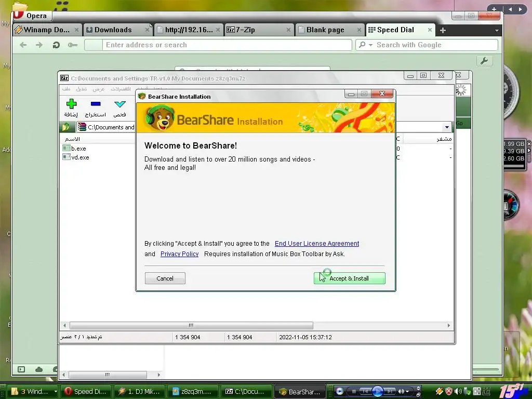This screenshot has height=399, width=532.
Task: Open the Arabic Edit menu in 7-Zip
Action: (81, 89)
